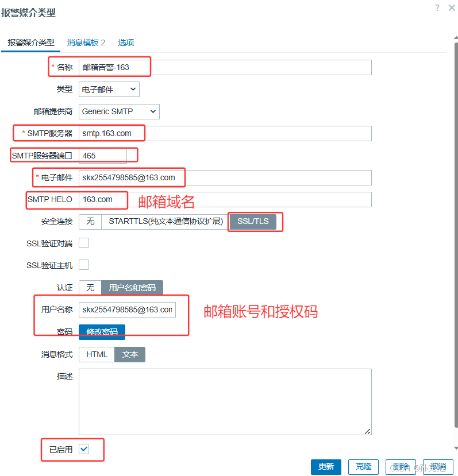Click the SMTP HELO field
The width and height of the screenshot is (458, 476).
click(x=225, y=199)
